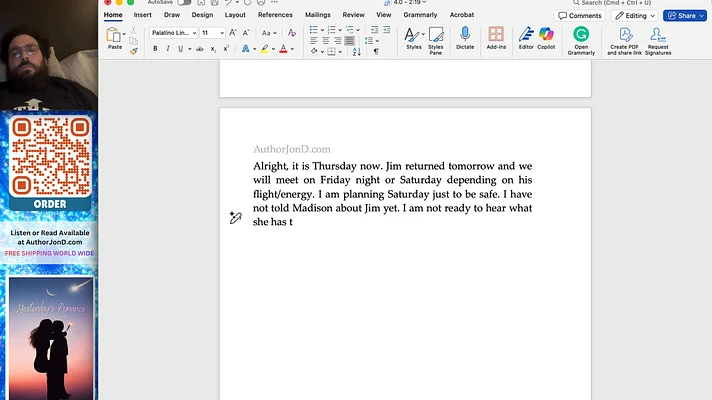Click the Search field in title bar
The height and width of the screenshot is (400, 712).
(613, 3)
